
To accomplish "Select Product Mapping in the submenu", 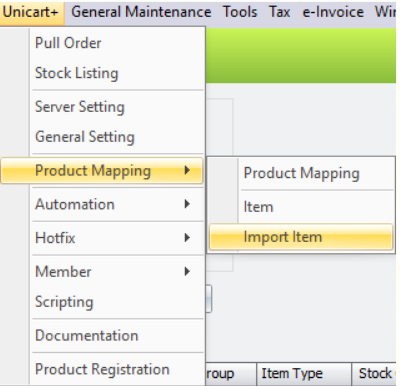I will pos(301,173).
